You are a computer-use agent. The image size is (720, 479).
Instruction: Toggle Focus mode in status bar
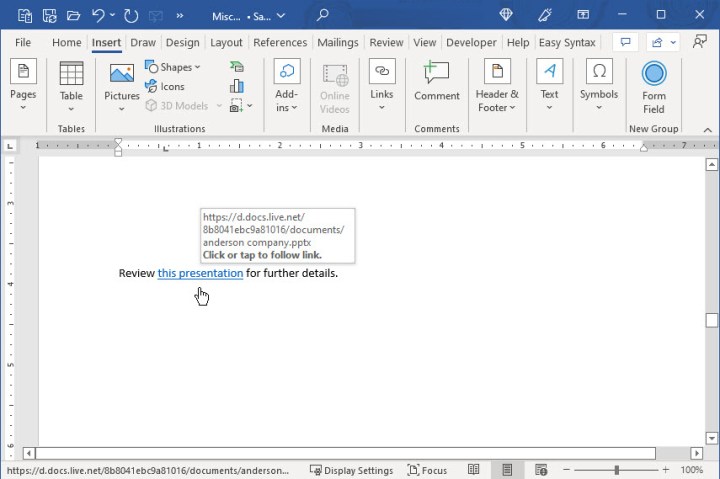pos(427,470)
